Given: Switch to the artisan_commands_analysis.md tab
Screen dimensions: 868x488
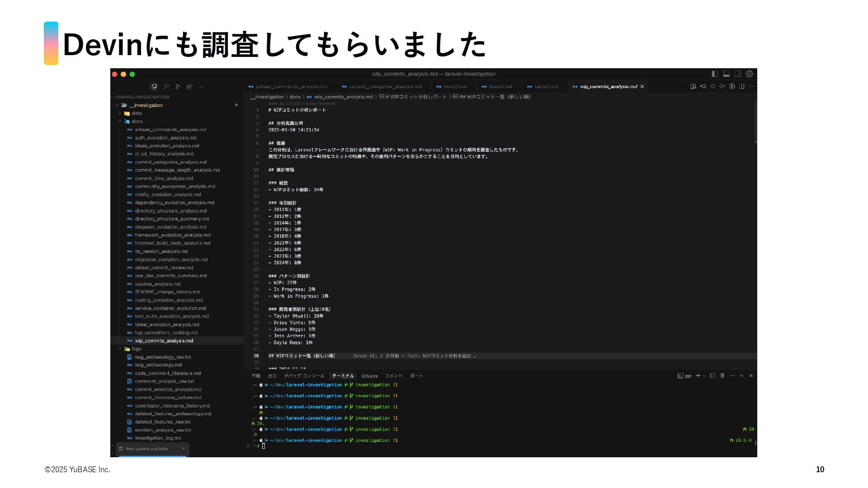Looking at the screenshot, I should pos(291,86).
